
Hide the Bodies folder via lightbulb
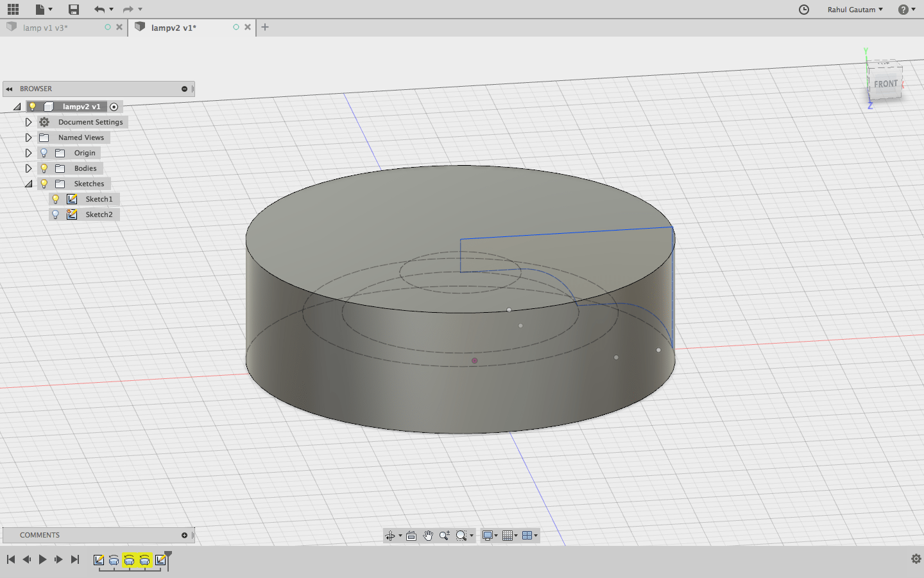(x=44, y=168)
